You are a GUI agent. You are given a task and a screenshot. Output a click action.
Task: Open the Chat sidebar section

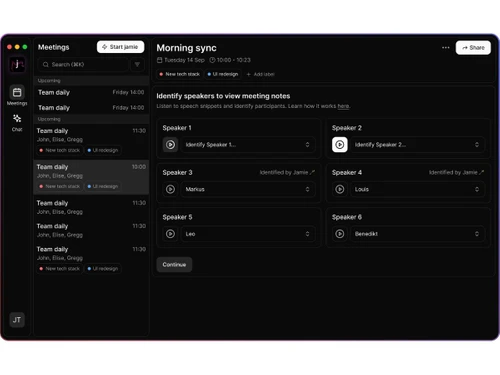click(17, 123)
